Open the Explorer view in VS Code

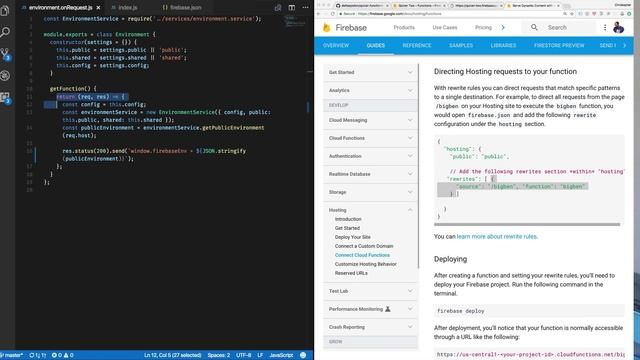click(5, 11)
